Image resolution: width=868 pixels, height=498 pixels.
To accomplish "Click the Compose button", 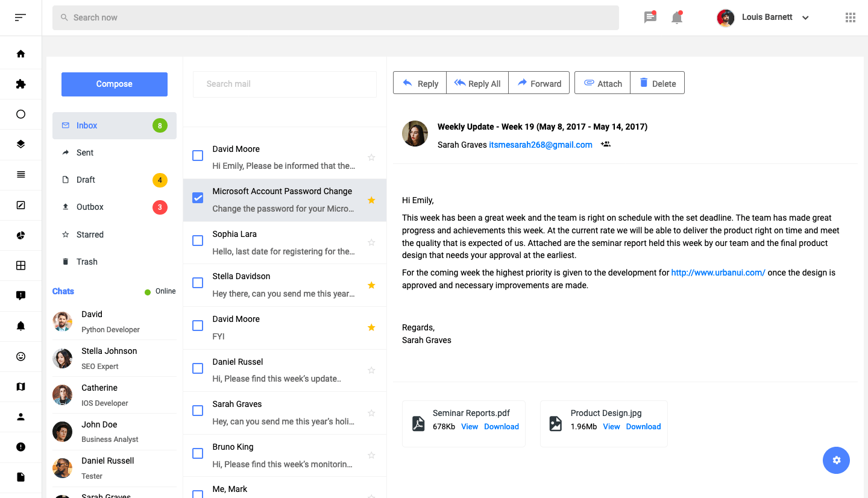I will (115, 84).
